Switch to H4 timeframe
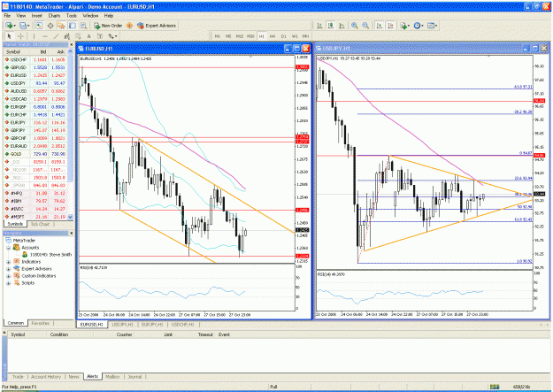Viewport: 553px width, 392px height. click(273, 36)
